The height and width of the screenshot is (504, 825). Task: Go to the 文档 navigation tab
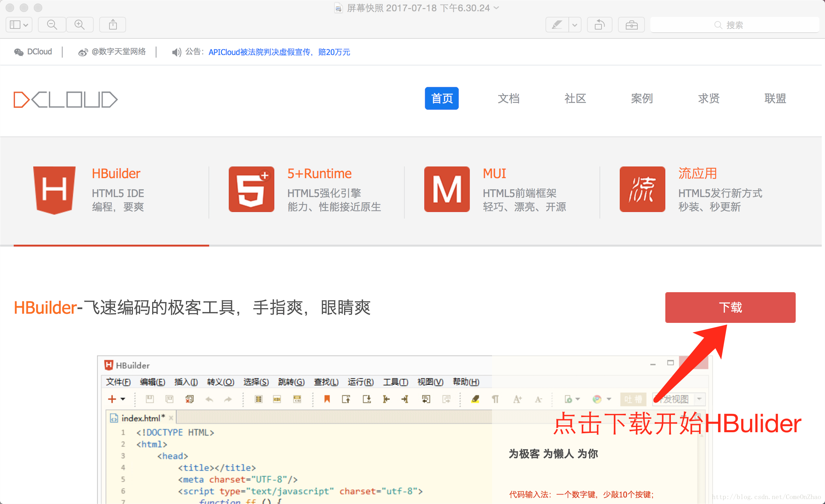[508, 98]
